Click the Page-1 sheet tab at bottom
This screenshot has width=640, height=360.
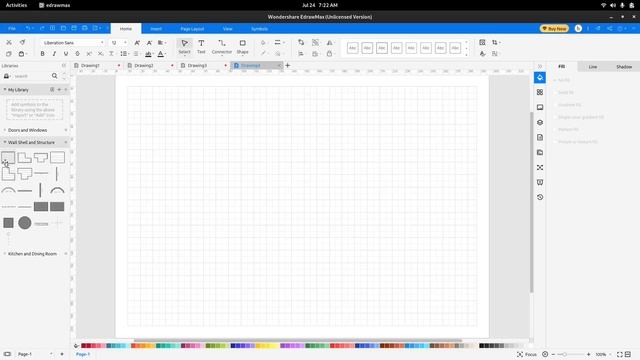[x=83, y=354]
